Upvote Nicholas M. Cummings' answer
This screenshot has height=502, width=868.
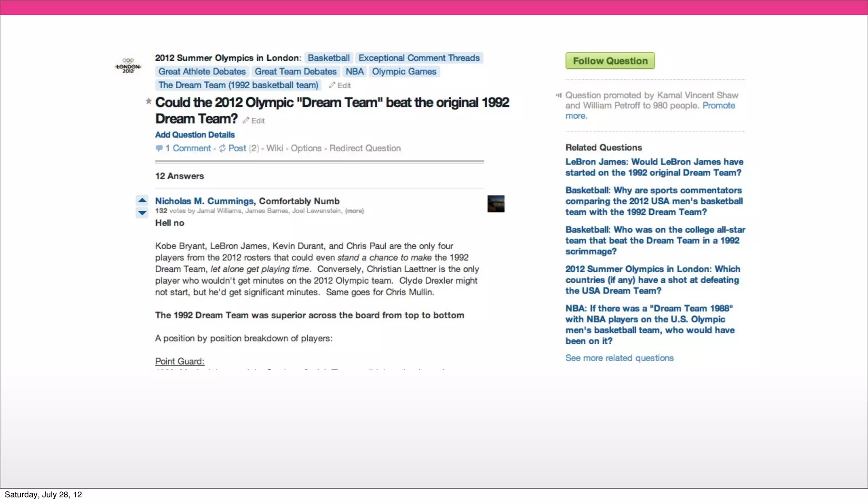(142, 200)
